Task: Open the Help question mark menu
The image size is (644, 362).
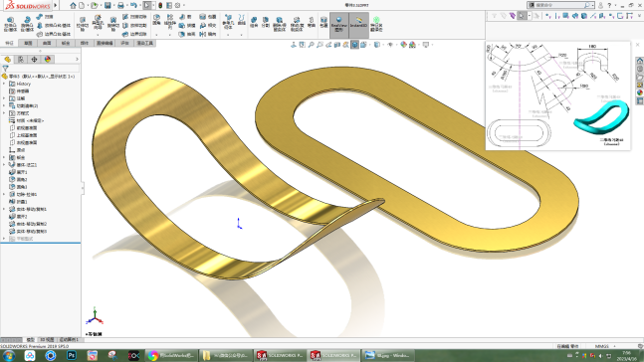Action: point(609,5)
